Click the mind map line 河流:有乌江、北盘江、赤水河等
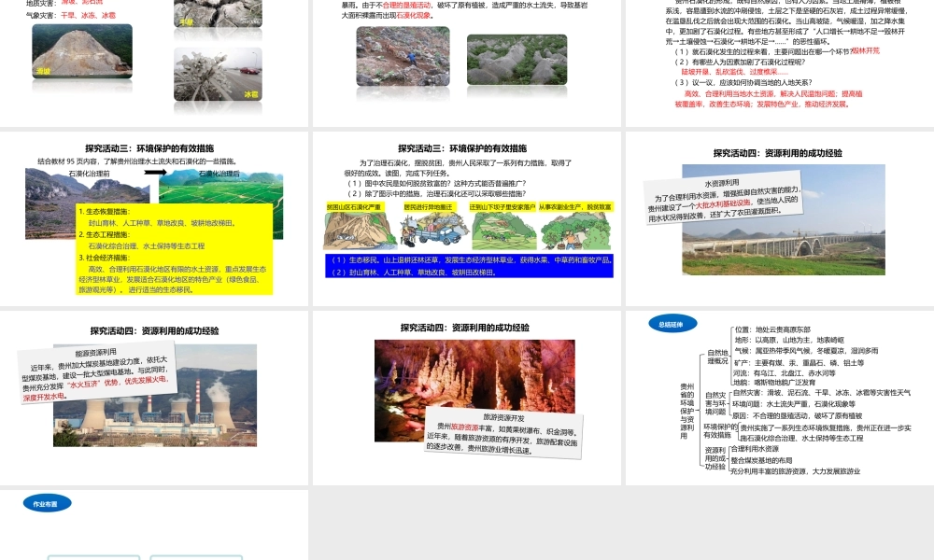 click(x=785, y=373)
